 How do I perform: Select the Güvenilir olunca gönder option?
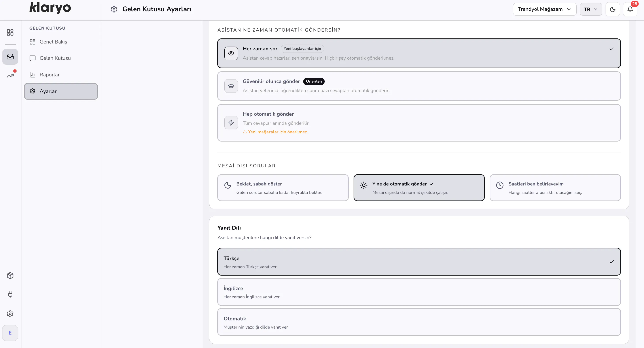[419, 86]
